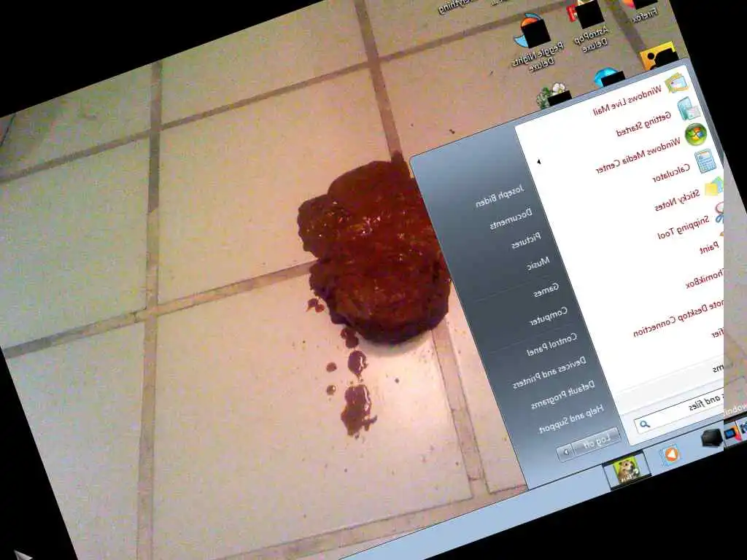
Task: Open Games from the Start menu
Action: [x=546, y=289]
